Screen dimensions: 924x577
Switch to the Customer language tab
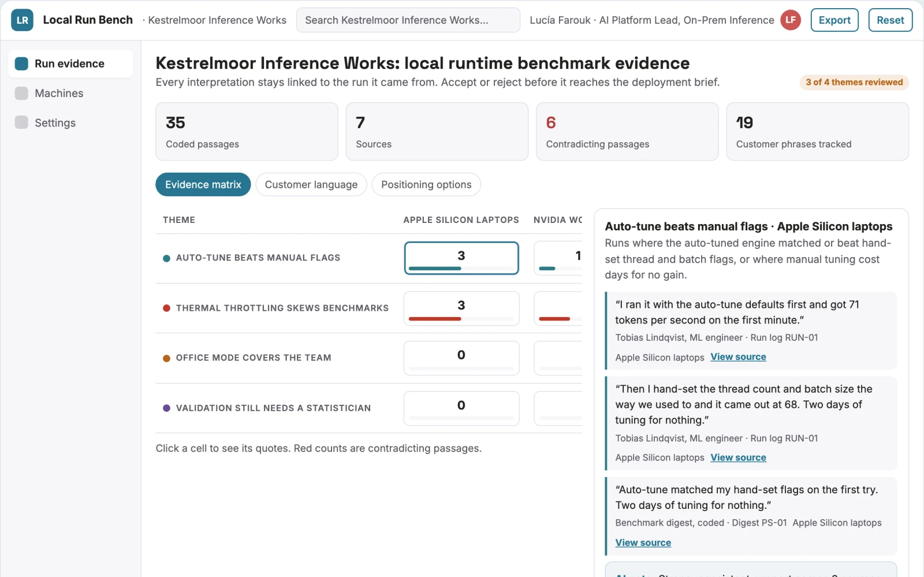[311, 185]
